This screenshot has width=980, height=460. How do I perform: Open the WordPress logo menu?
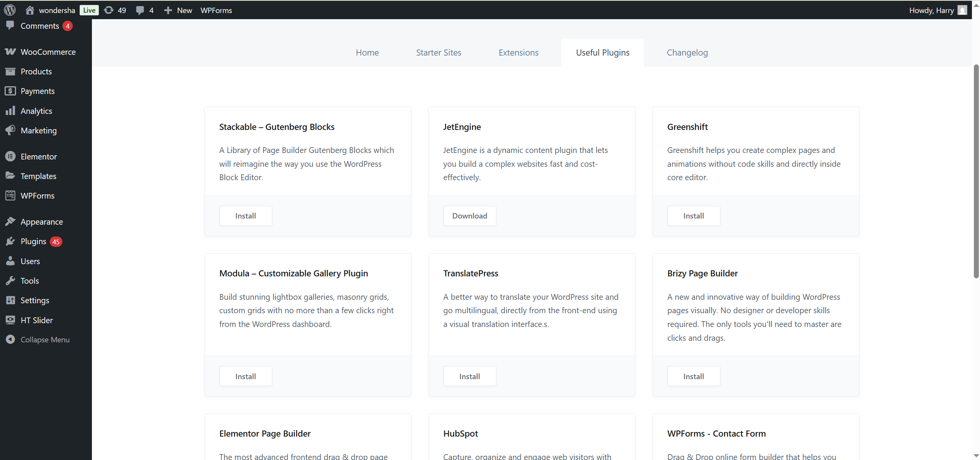coord(10,10)
